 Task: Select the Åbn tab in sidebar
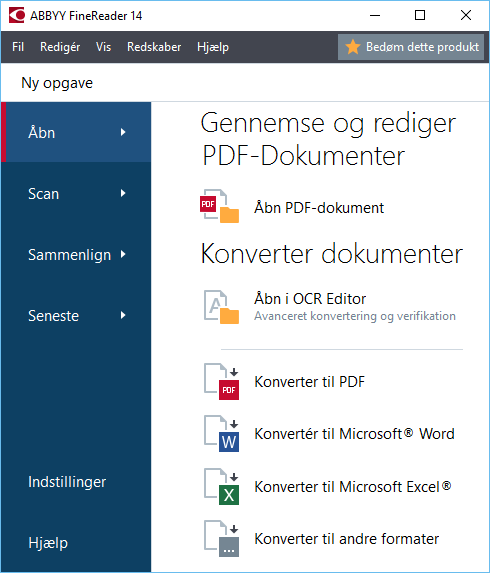76,132
